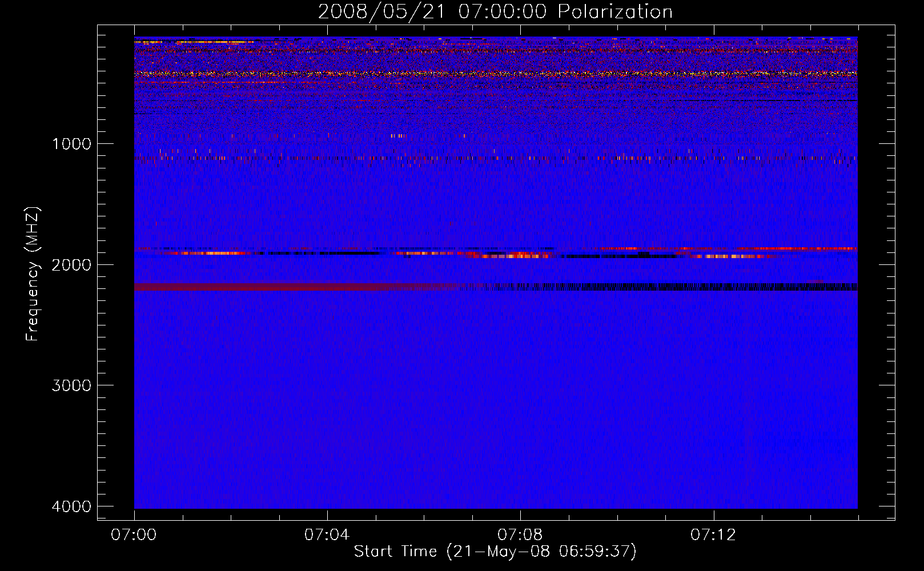Click the 07:04 time tick label
This screenshot has width=924, height=571.
tap(327, 535)
